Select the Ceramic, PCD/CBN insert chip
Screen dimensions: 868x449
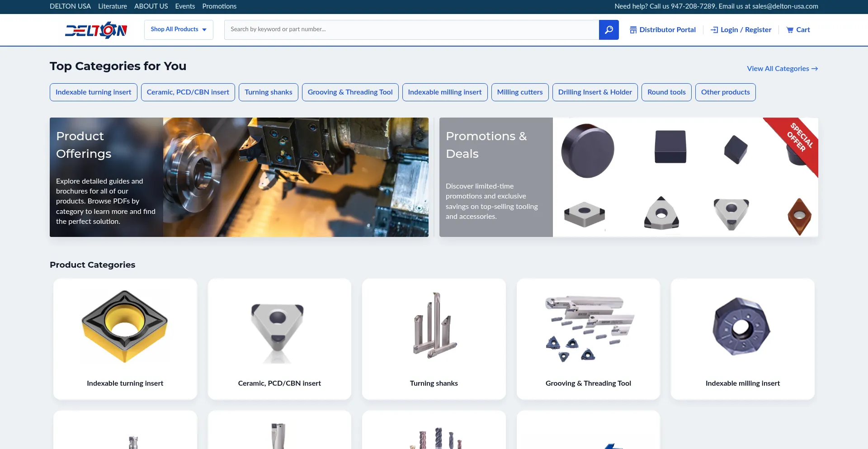point(188,92)
